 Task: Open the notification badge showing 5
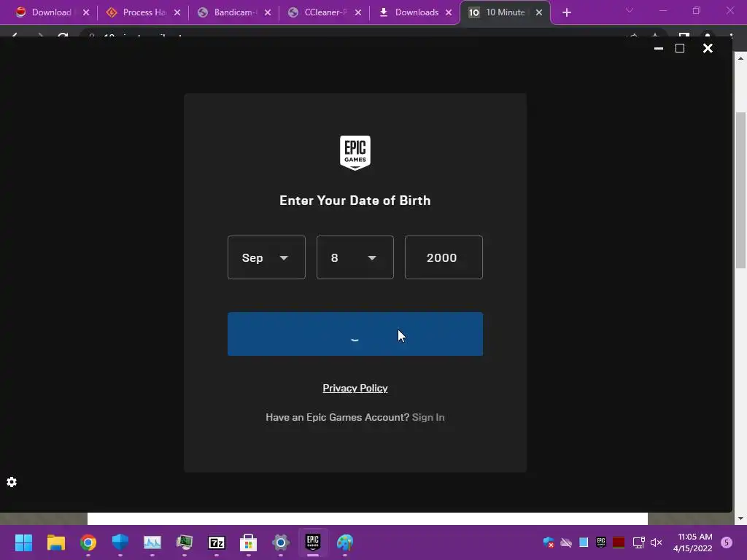click(x=727, y=542)
